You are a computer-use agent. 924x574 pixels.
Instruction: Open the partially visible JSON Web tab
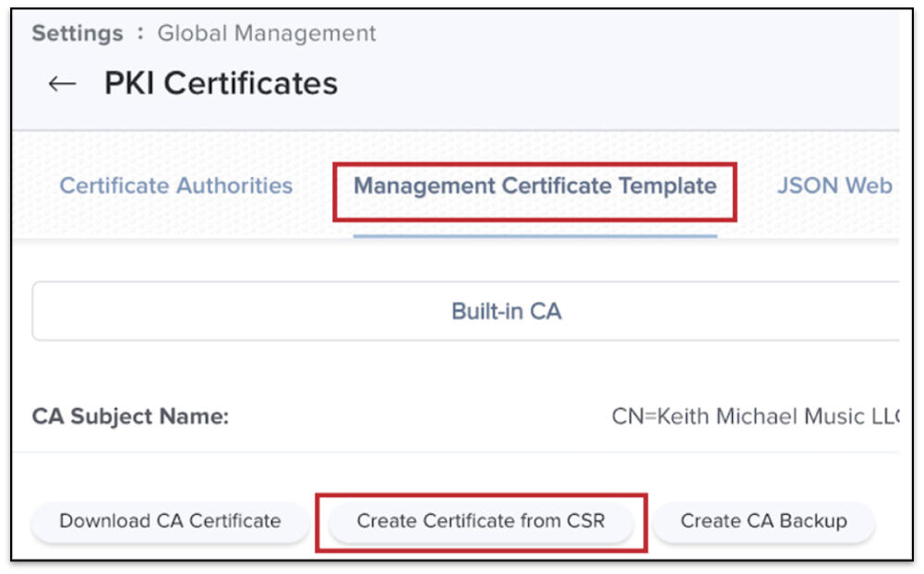pos(834,185)
